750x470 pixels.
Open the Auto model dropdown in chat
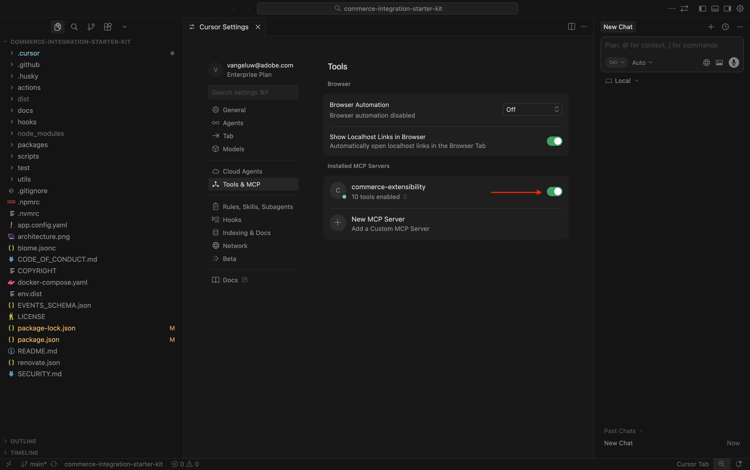pos(642,63)
